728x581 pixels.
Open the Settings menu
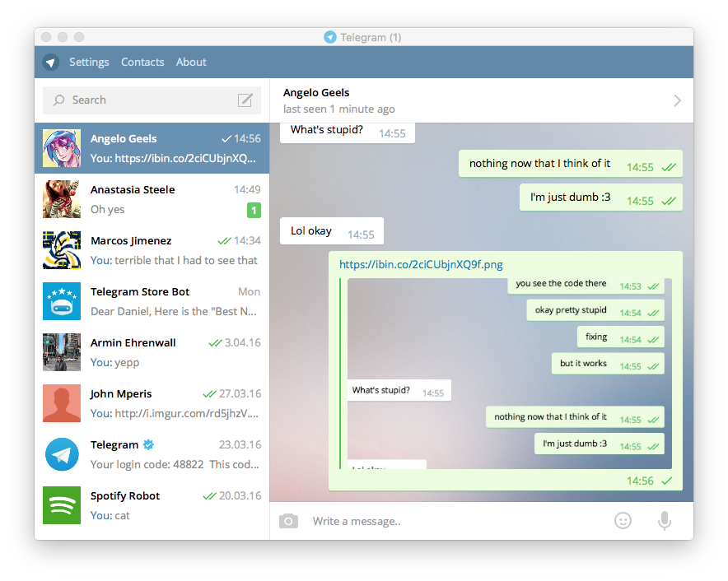89,63
